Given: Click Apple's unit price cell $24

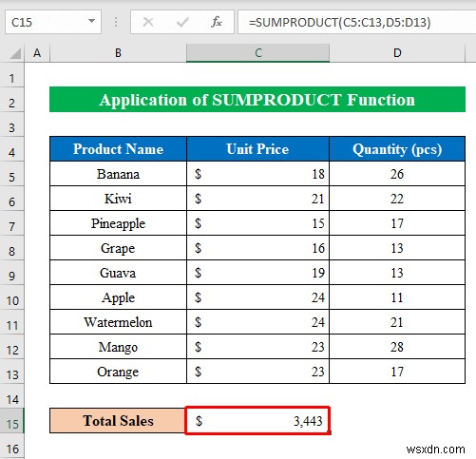Looking at the screenshot, I should 257,297.
